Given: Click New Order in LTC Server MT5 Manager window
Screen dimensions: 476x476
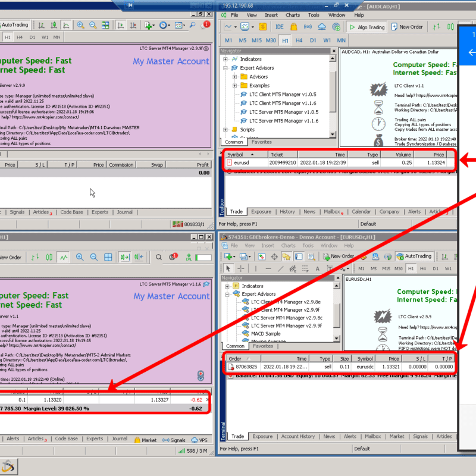Looking at the screenshot, I should pos(11,258).
